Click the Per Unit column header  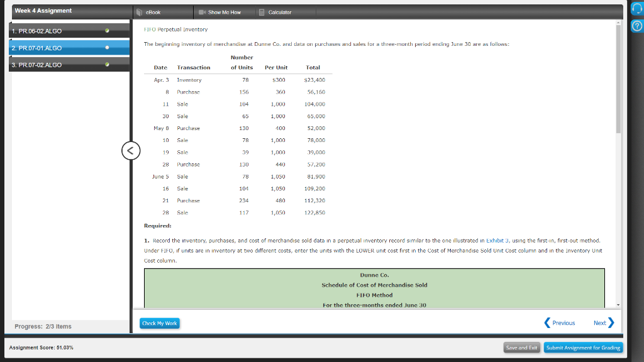tap(276, 67)
